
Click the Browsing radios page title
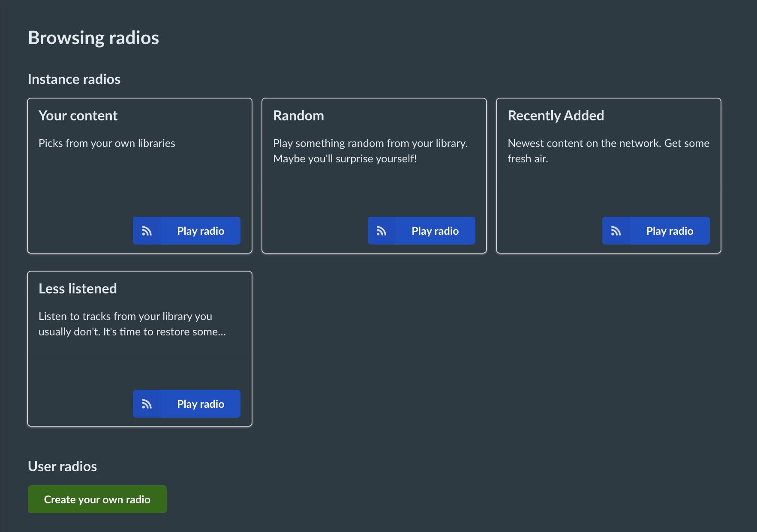pos(93,38)
